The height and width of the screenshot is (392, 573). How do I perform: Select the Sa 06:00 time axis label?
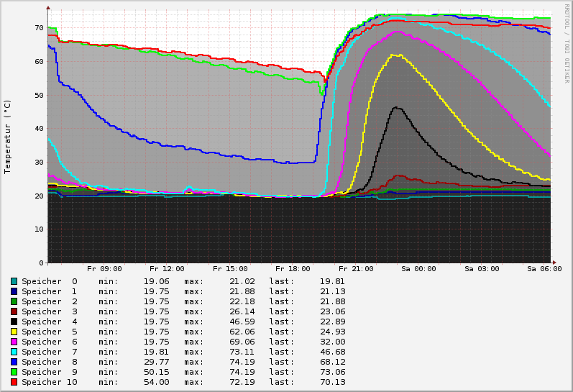click(x=544, y=269)
